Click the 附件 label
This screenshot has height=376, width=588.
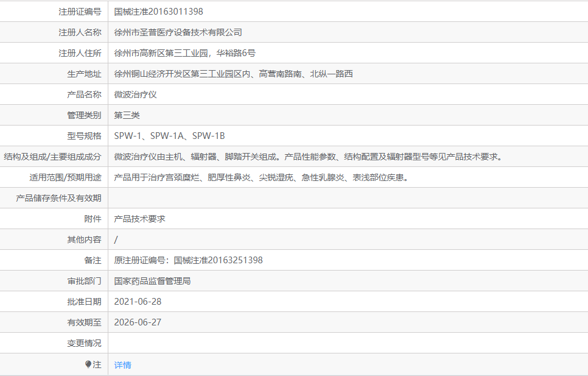pyautogui.click(x=93, y=219)
